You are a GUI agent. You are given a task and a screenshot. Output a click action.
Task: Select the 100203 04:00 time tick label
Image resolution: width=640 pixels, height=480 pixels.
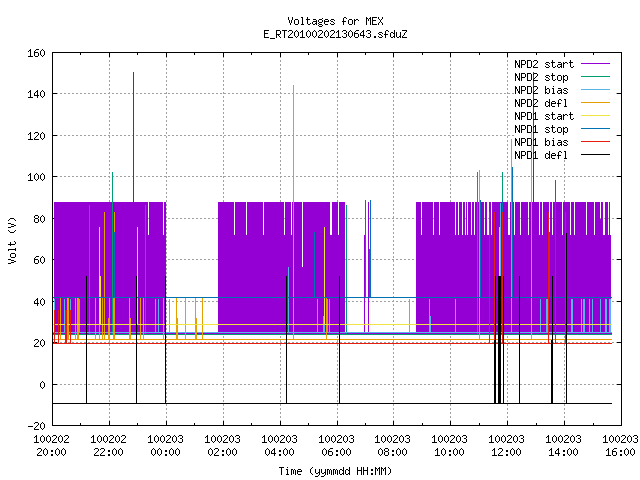[x=279, y=446]
